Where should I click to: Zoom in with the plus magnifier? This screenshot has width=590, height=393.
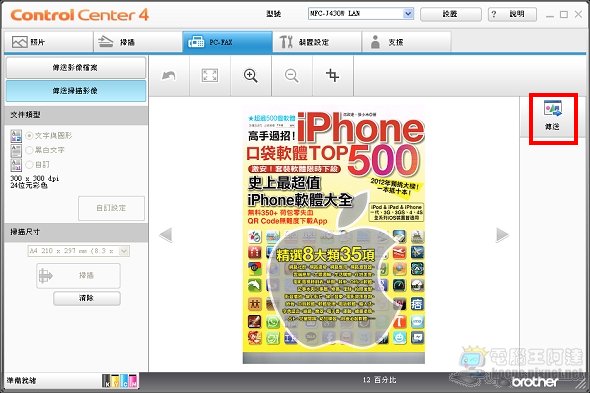tap(251, 76)
